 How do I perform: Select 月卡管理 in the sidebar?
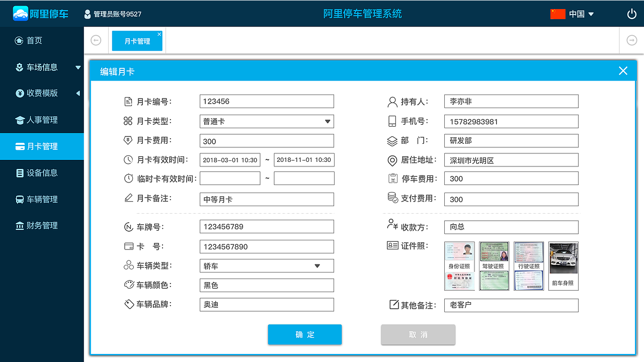[42, 146]
